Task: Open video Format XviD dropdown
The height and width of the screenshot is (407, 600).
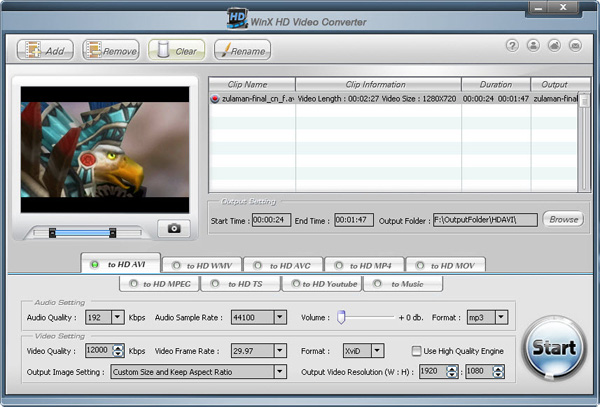Action: click(377, 350)
